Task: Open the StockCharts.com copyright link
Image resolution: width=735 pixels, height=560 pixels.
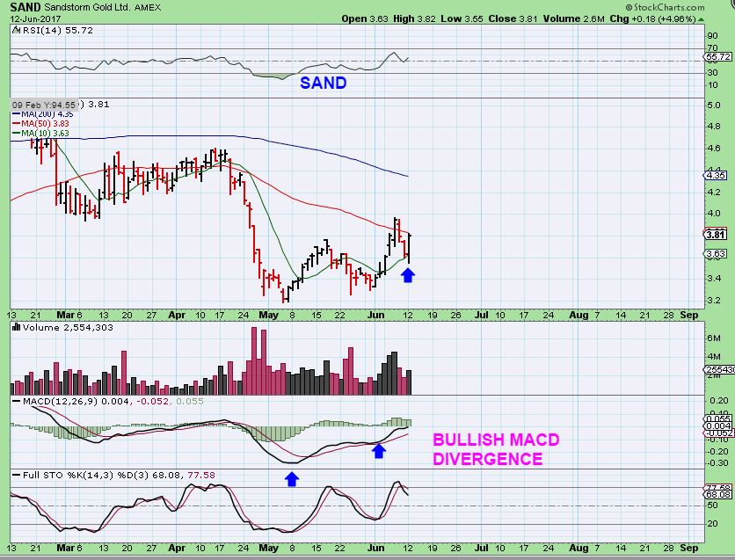Action: 665,7
